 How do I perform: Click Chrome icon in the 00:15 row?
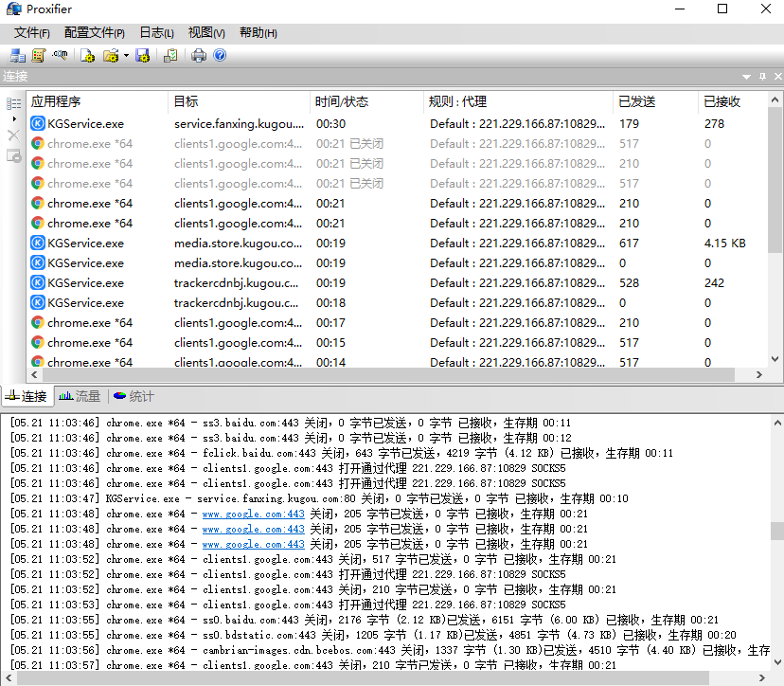pos(38,343)
